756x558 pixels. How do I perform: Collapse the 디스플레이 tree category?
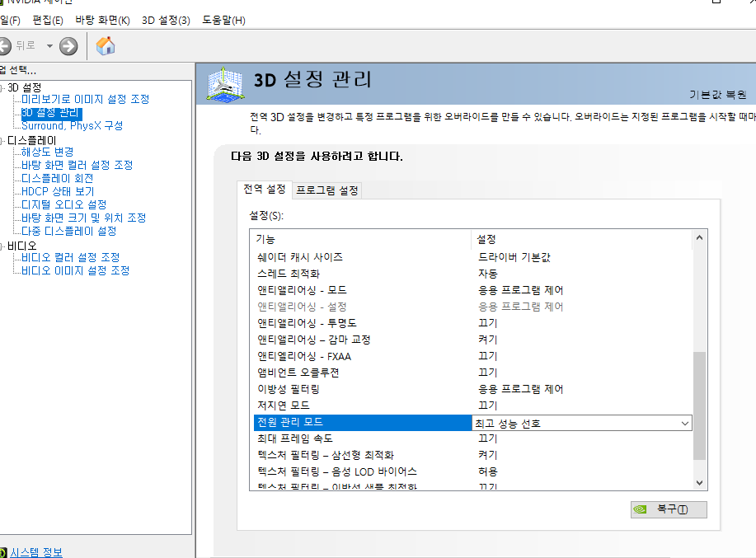[2, 141]
